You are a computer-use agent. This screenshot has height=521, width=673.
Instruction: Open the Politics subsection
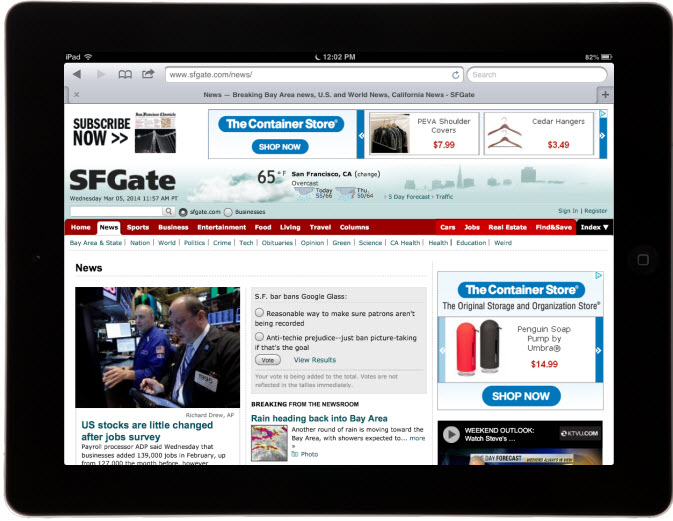point(194,243)
